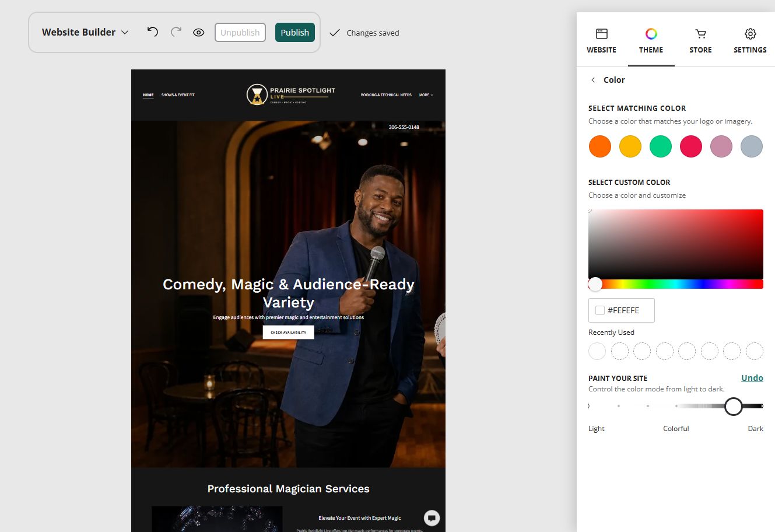Screen dimensions: 775x532
Task: Click the undo arrow icon in toolbar
Action: (153, 32)
